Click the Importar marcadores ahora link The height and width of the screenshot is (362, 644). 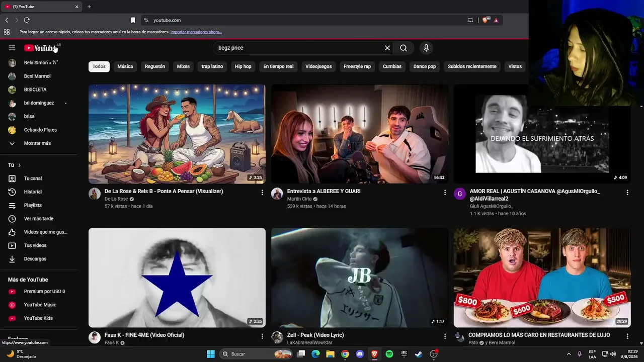[196, 32]
